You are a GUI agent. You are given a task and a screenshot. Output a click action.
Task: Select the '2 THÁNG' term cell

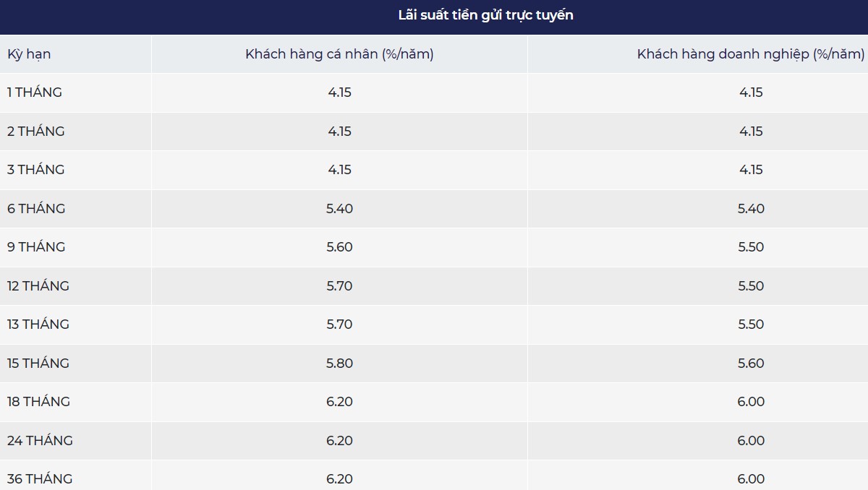(x=36, y=132)
